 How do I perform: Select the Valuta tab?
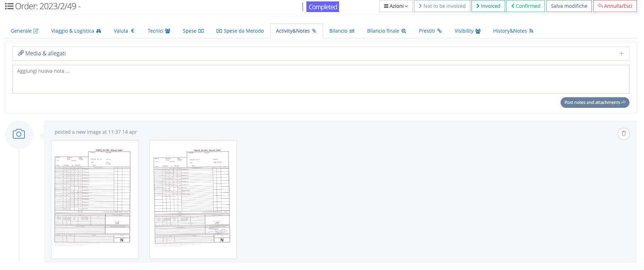pyautogui.click(x=124, y=31)
